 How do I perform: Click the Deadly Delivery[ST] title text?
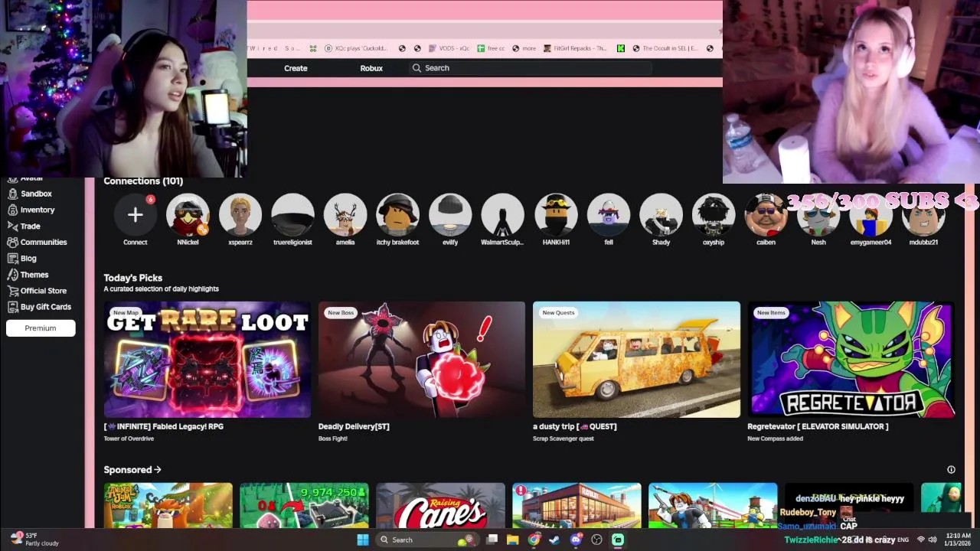(x=354, y=426)
